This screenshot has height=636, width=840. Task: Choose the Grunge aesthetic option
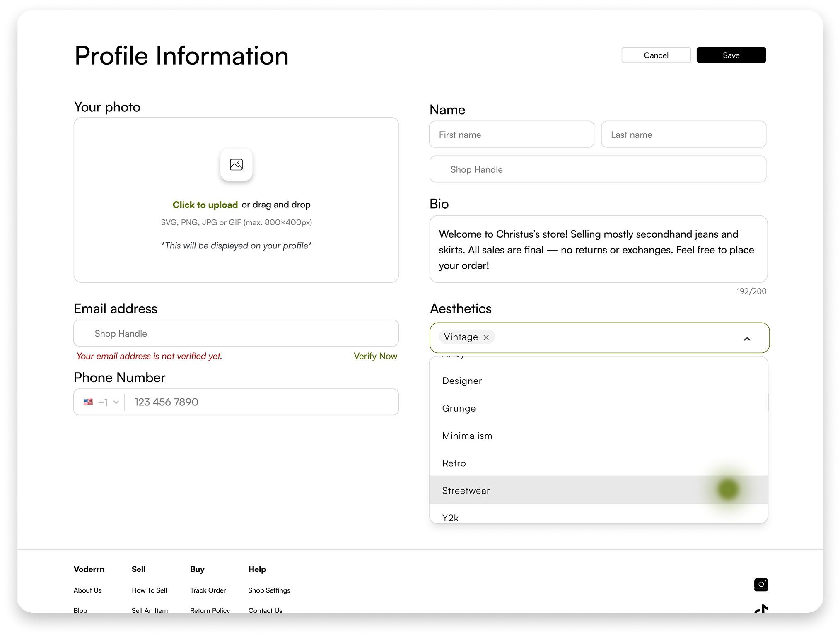[x=459, y=408]
